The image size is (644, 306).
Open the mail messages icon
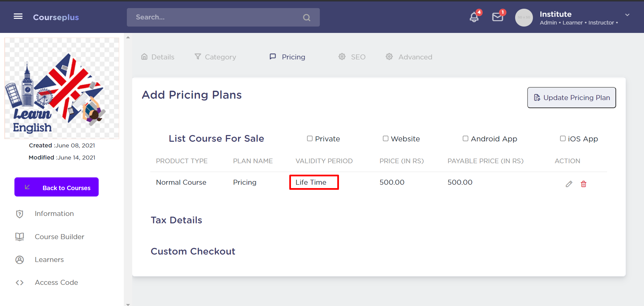pos(497,17)
